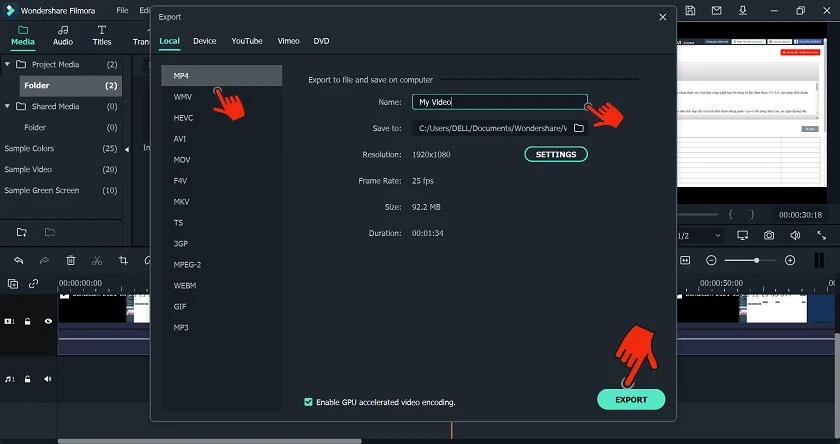The image size is (840, 444).
Task: Browse for save folder icon
Action: click(x=579, y=128)
